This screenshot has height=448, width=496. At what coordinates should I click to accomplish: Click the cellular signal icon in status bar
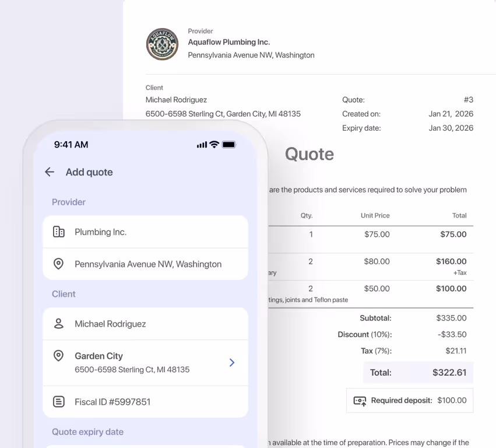pos(202,145)
